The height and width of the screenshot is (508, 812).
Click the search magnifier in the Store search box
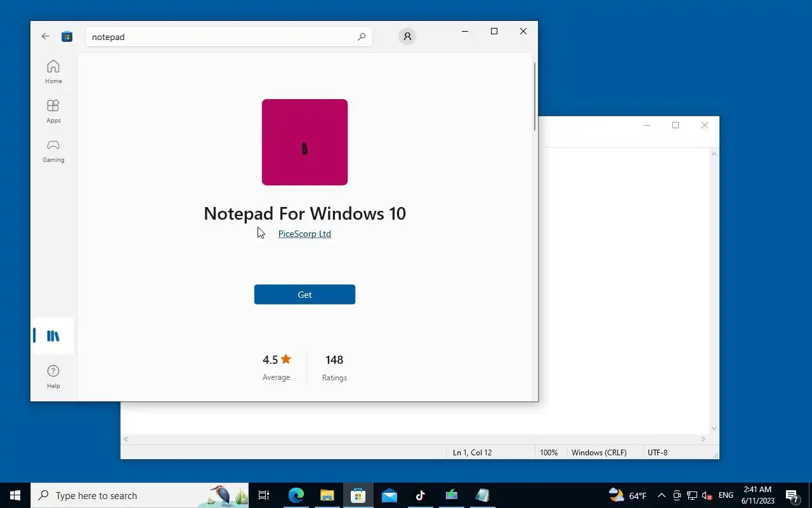coord(362,37)
